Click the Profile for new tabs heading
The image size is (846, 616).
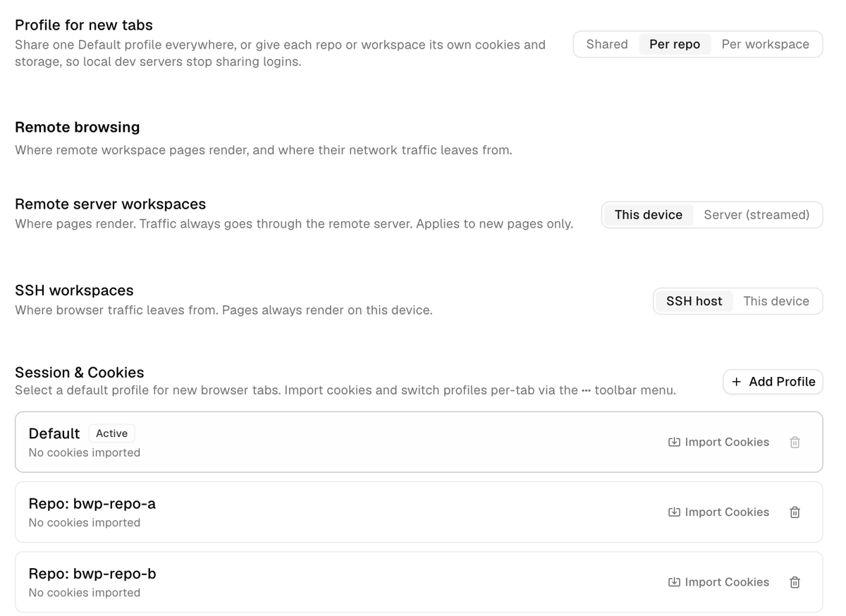[x=84, y=25]
